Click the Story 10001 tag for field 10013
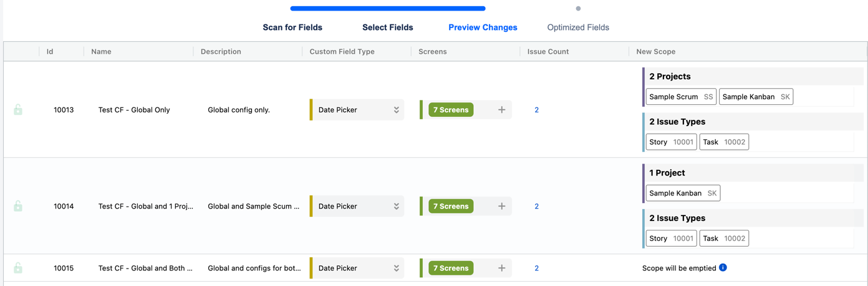Viewport: 868px width, 286px height. pos(671,142)
